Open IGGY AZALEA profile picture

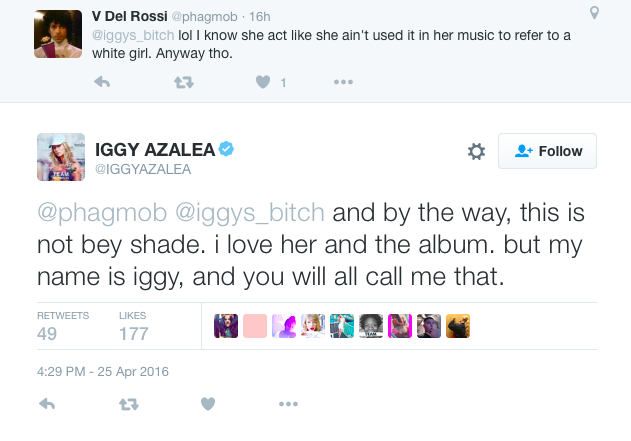(61, 156)
